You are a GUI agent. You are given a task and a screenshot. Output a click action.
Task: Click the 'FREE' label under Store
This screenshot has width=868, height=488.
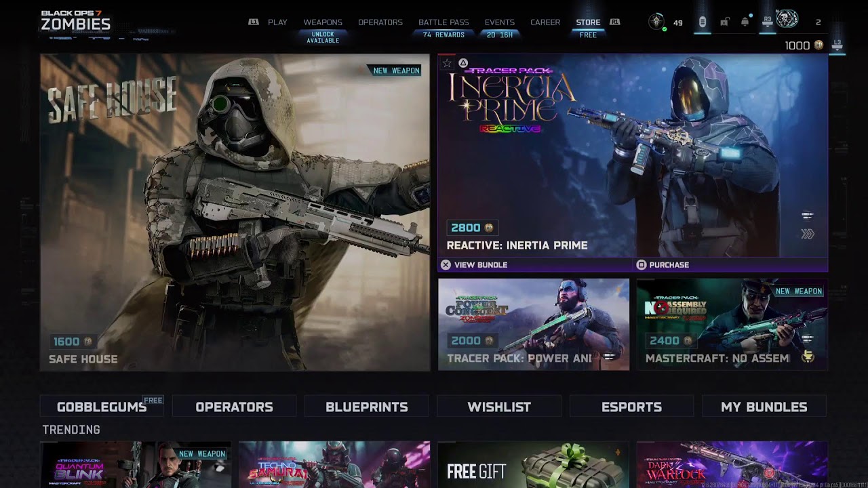(588, 35)
